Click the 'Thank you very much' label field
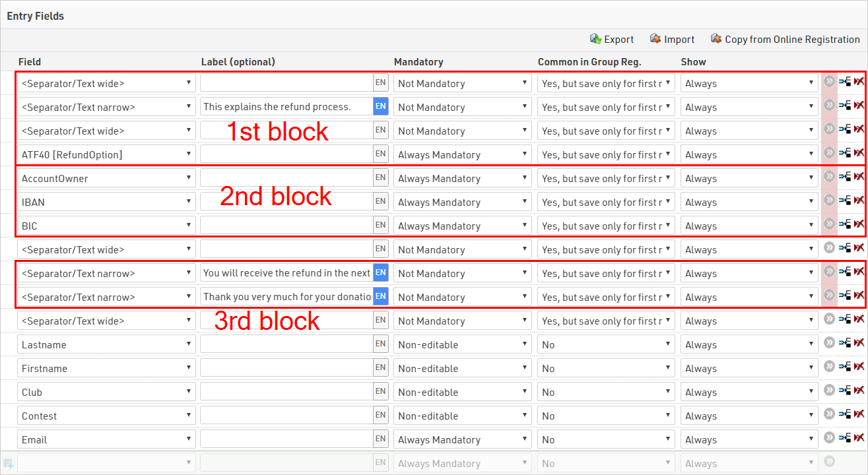The width and height of the screenshot is (868, 475). [286, 296]
